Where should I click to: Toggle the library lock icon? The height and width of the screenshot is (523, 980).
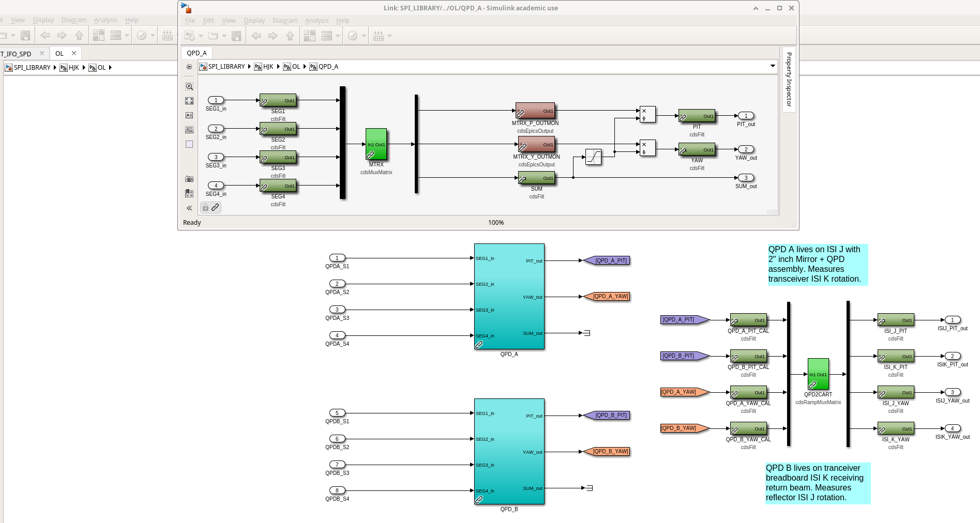click(x=205, y=207)
